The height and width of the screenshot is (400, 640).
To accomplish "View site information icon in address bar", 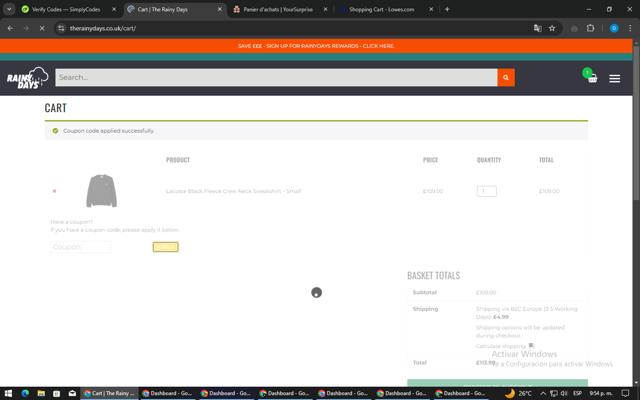I will [x=61, y=28].
